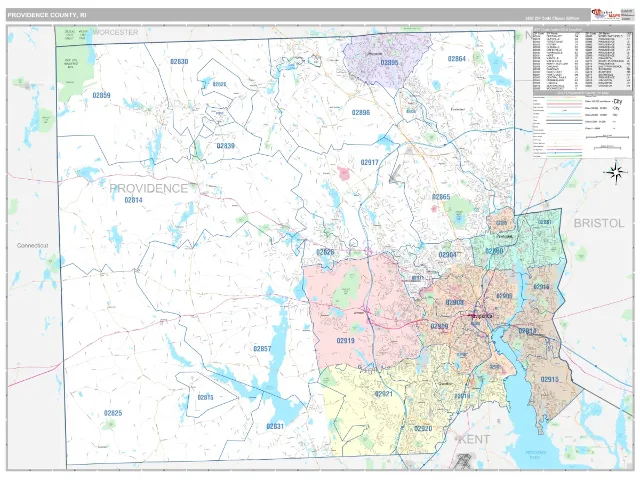Select ZIP code label 02916
640x480 pixels.
coord(541,287)
